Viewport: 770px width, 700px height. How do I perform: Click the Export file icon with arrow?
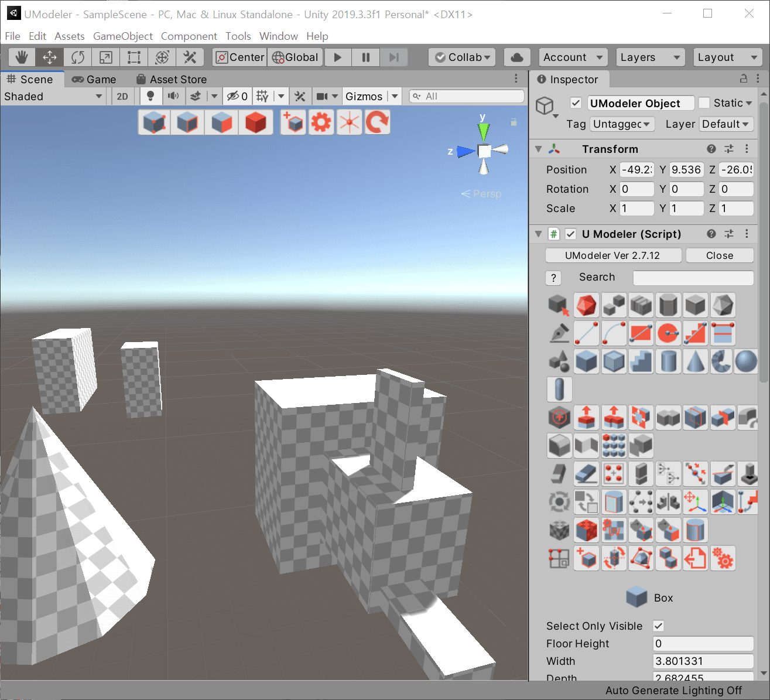[696, 558]
